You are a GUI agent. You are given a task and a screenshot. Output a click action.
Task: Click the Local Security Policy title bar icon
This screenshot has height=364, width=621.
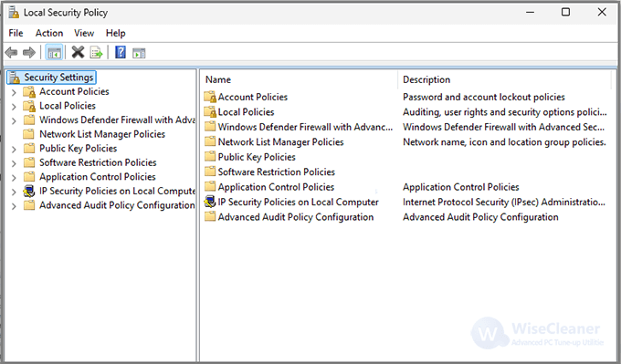[14, 12]
